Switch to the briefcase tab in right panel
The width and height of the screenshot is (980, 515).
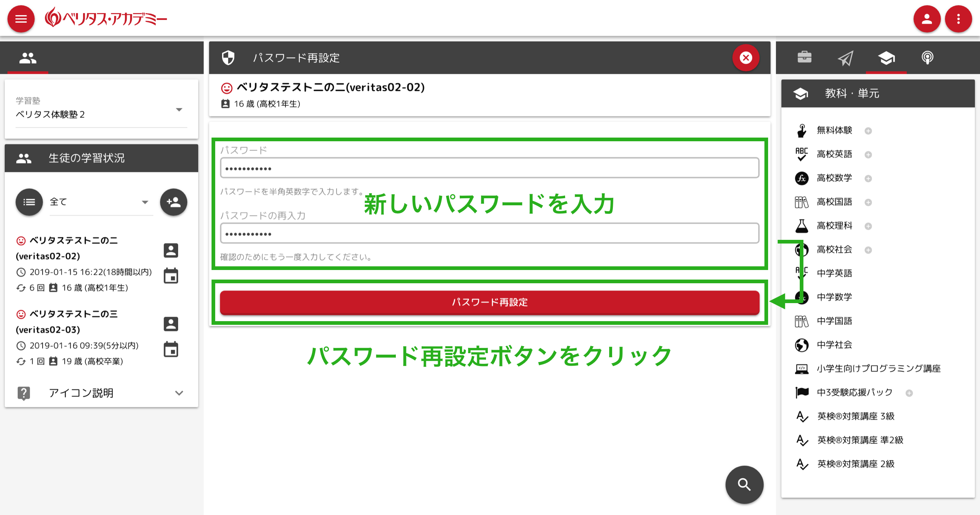pyautogui.click(x=804, y=58)
